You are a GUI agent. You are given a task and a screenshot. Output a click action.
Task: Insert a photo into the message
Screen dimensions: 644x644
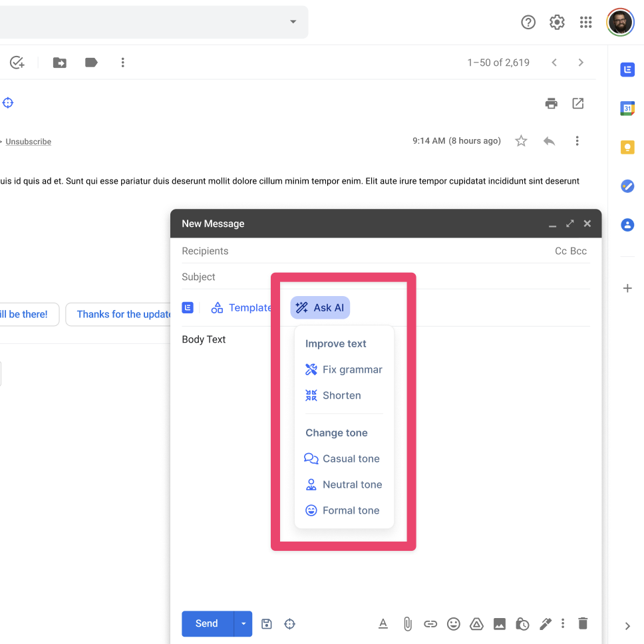[x=500, y=624]
